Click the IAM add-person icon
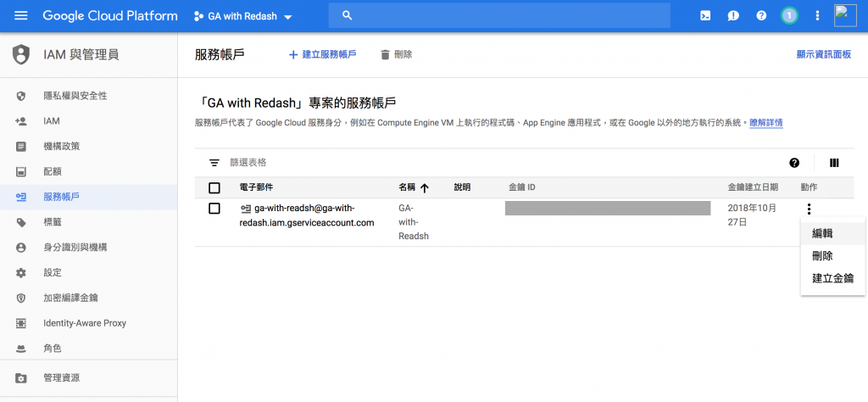 coord(21,121)
